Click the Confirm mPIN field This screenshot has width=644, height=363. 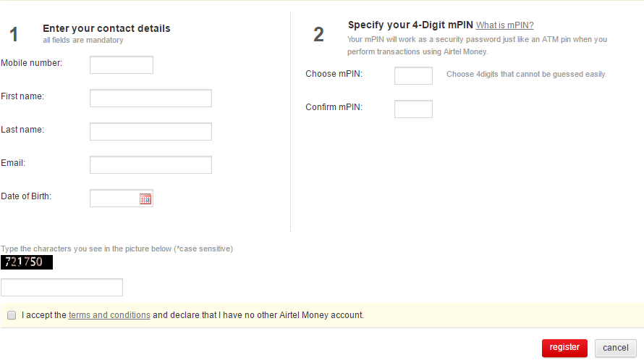coord(413,109)
